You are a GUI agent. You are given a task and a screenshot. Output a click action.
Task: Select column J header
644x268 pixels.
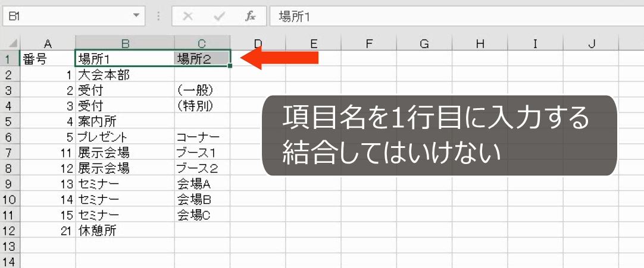tap(591, 43)
